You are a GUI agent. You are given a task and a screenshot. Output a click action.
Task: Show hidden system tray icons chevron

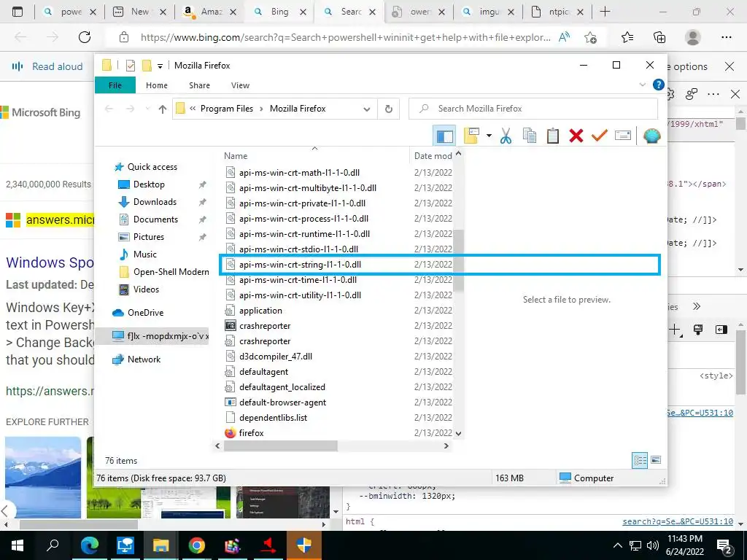pos(617,545)
